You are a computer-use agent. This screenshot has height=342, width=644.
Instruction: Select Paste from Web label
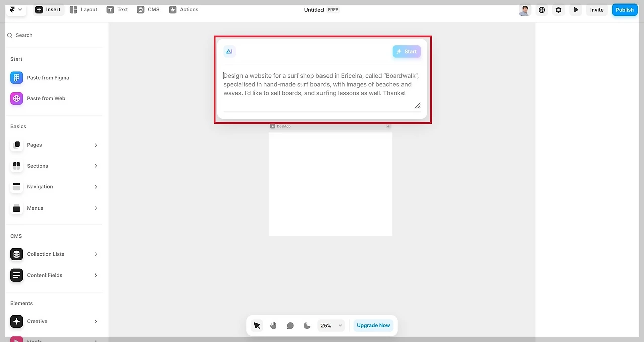point(46,98)
